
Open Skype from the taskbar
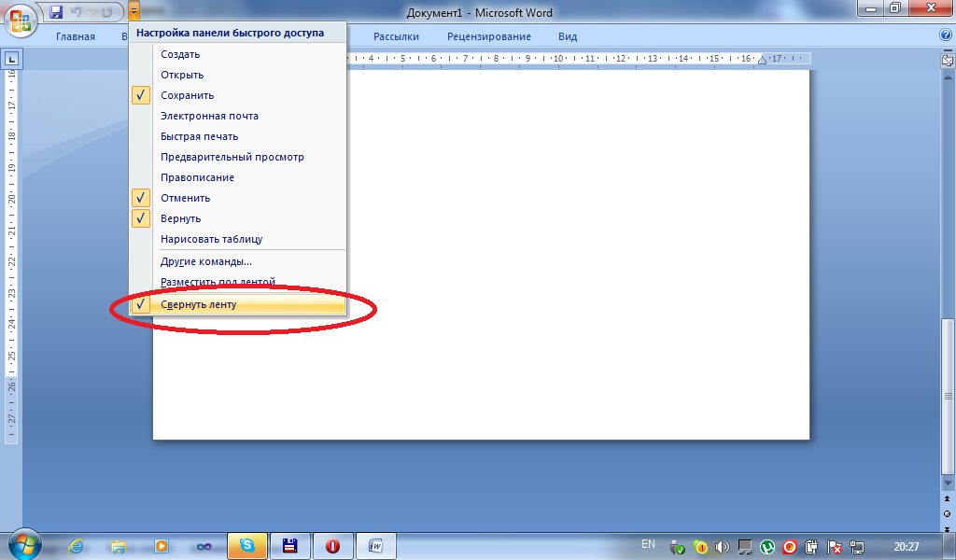[247, 545]
